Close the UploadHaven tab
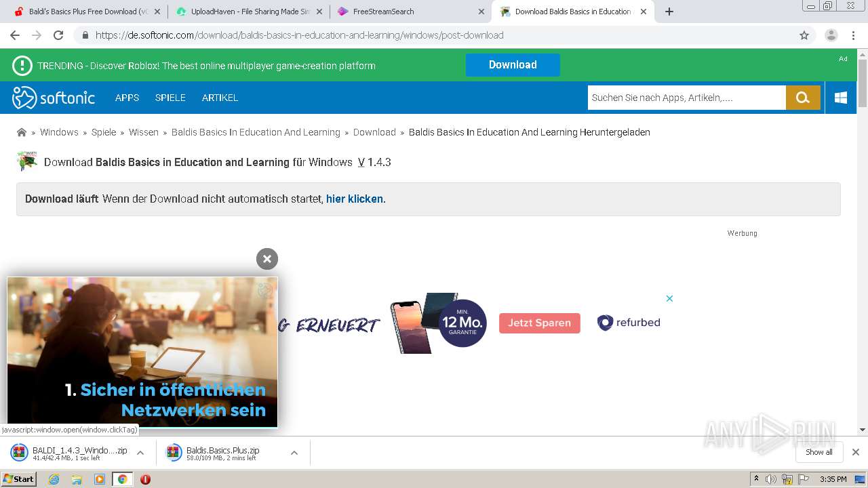The width and height of the screenshot is (868, 488). [319, 12]
